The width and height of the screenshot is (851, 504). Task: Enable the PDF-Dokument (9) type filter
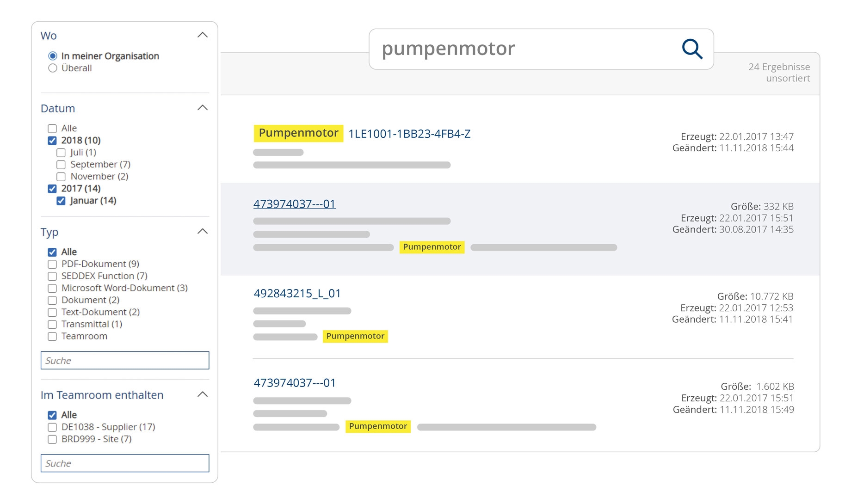tap(52, 264)
